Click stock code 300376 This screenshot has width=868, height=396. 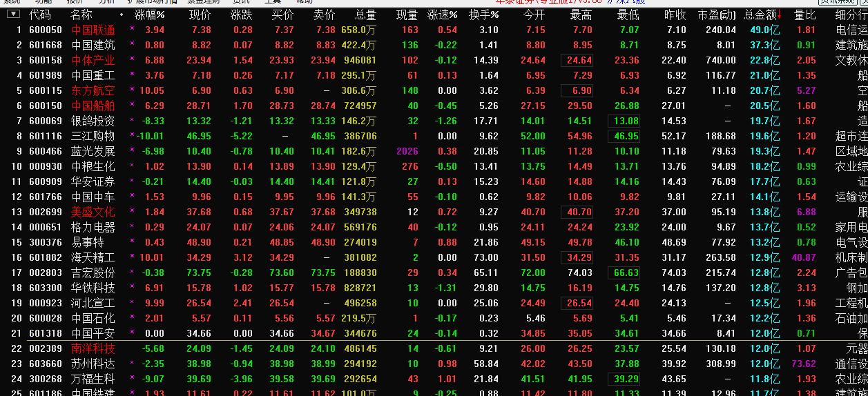coord(46,242)
